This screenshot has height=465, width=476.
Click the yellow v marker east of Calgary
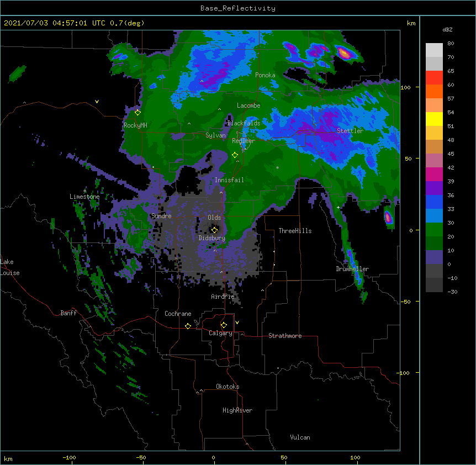point(237,323)
